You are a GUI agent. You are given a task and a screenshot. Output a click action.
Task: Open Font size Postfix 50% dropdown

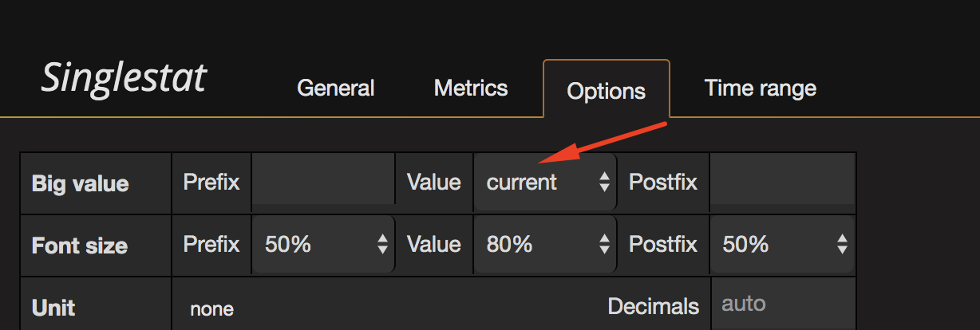tap(782, 244)
